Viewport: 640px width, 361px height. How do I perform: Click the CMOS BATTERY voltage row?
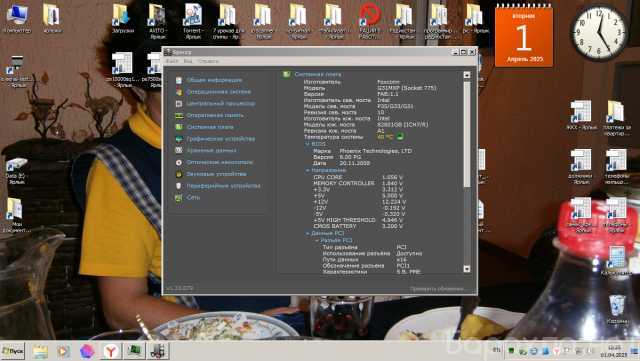(358, 226)
